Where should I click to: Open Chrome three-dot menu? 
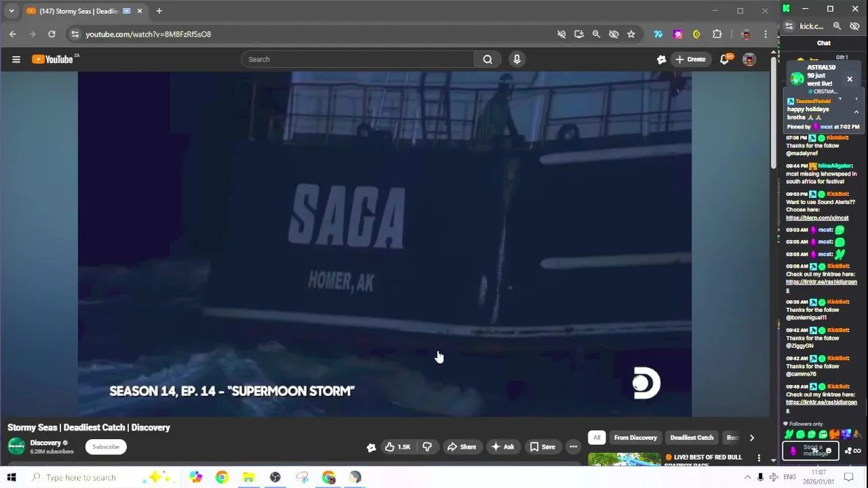coord(766,34)
